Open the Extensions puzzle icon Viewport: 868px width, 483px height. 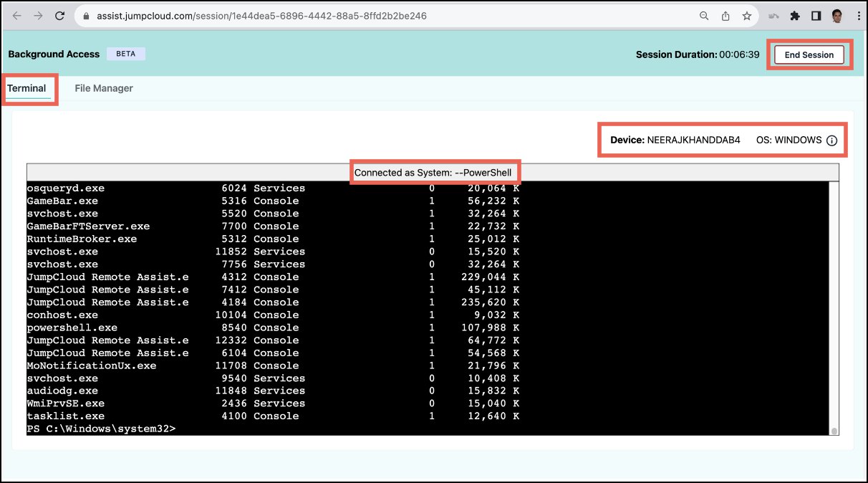coord(795,16)
